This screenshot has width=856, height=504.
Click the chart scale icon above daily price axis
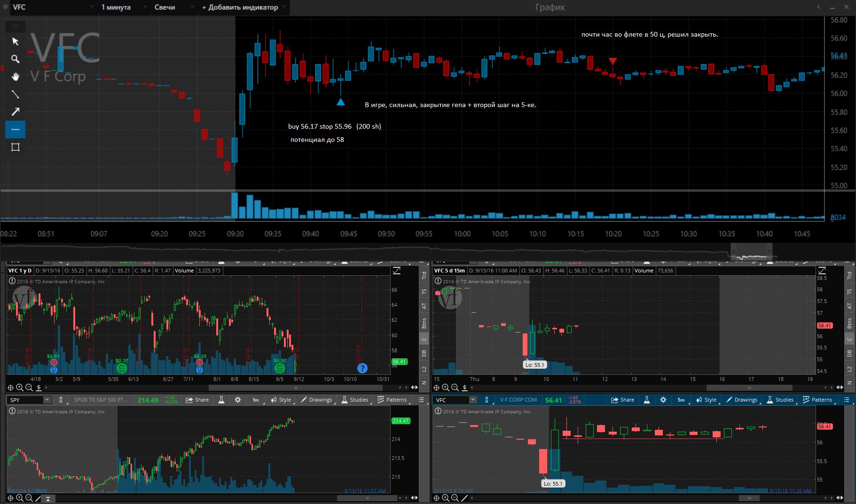[x=397, y=271]
